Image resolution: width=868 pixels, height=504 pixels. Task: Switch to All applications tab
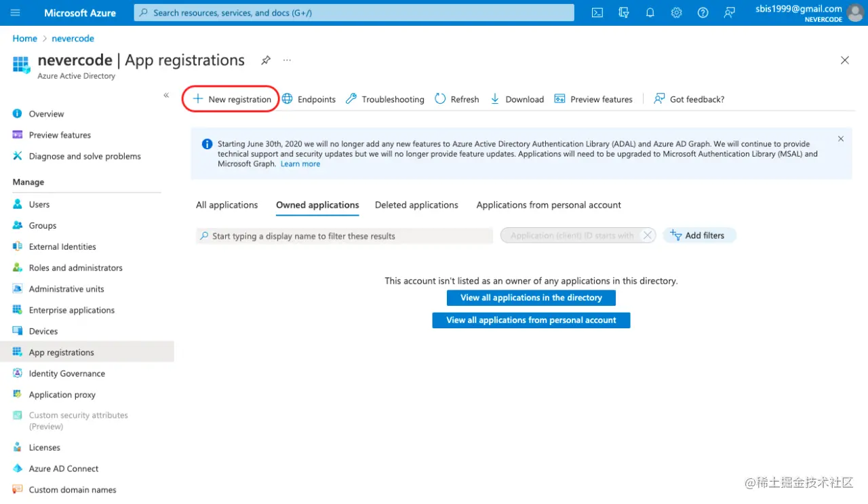tap(227, 205)
